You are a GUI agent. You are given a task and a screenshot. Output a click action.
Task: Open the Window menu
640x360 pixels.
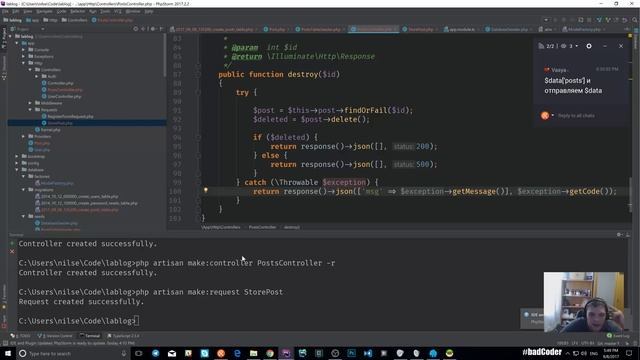pos(133,11)
